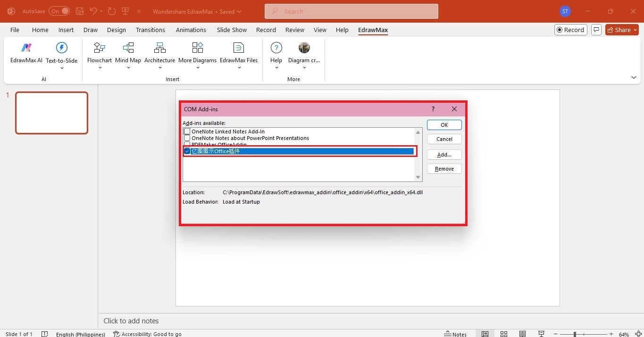Screen dimensions: 644x337
Task: Click the PowerPoint app logo
Action: coord(11,11)
